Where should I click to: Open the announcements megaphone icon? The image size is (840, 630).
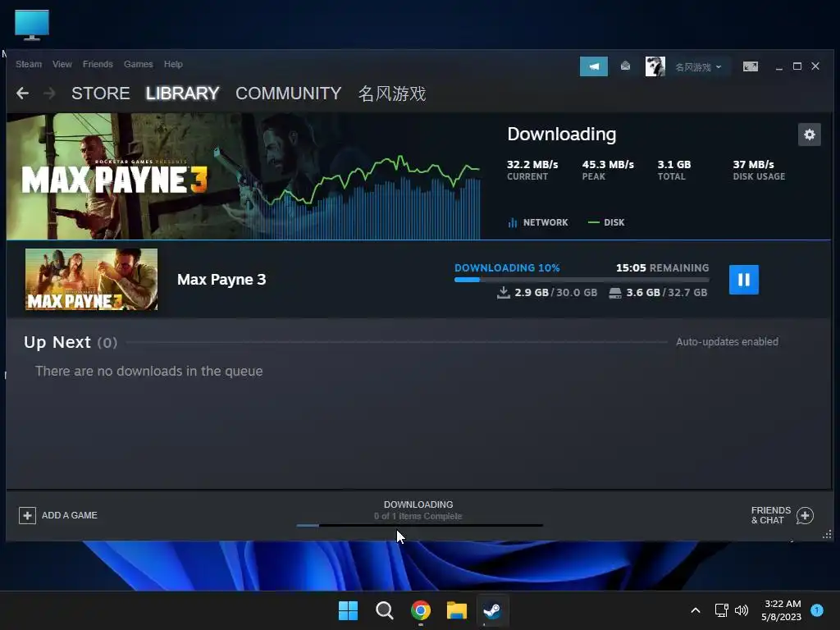coord(594,66)
